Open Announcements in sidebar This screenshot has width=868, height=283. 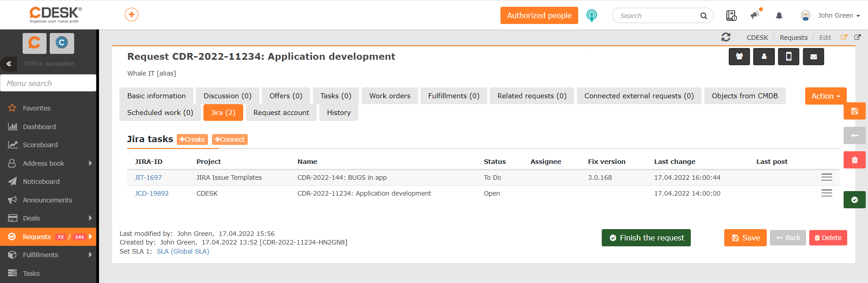[48, 200]
